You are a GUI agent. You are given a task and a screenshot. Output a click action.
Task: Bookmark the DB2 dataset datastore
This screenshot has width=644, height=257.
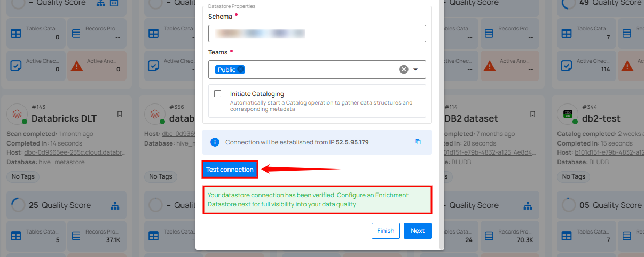(532, 114)
